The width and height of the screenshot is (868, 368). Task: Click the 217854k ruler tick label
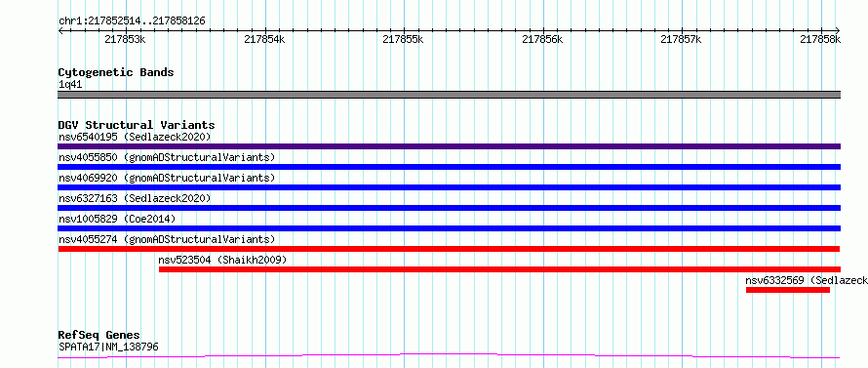point(264,39)
